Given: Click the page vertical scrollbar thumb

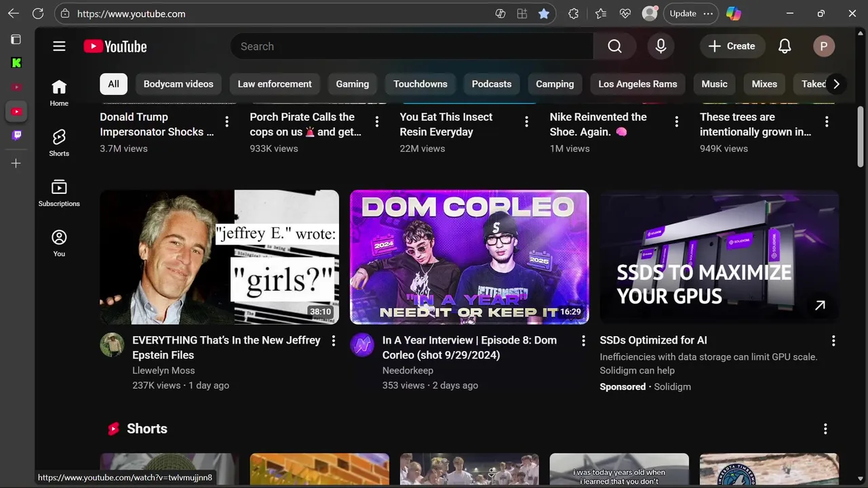Looking at the screenshot, I should coord(861,136).
